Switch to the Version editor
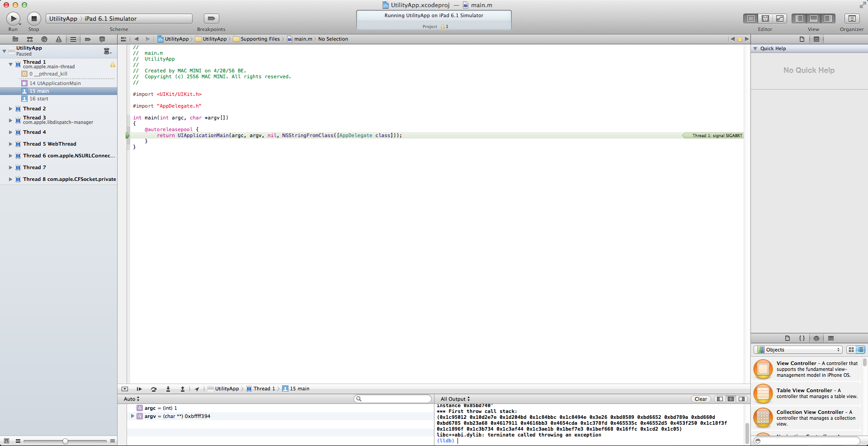Viewport: 868px width, 446px height. (x=780, y=19)
